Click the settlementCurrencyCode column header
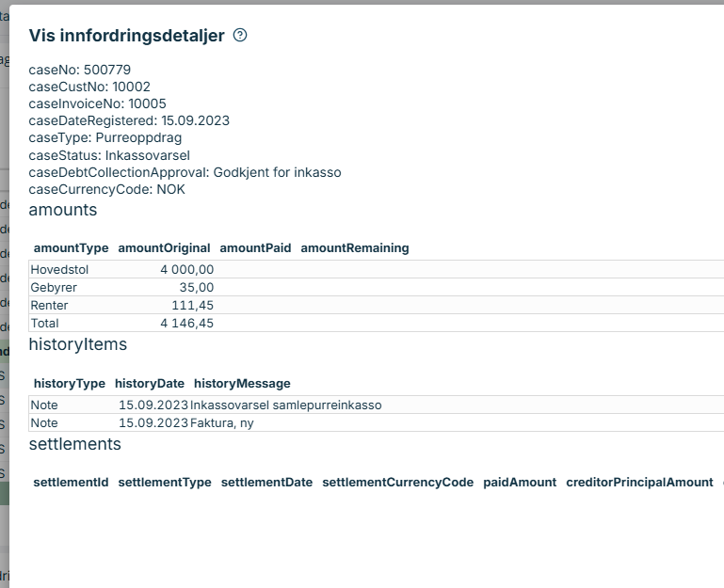The height and width of the screenshot is (588, 724). [398, 483]
